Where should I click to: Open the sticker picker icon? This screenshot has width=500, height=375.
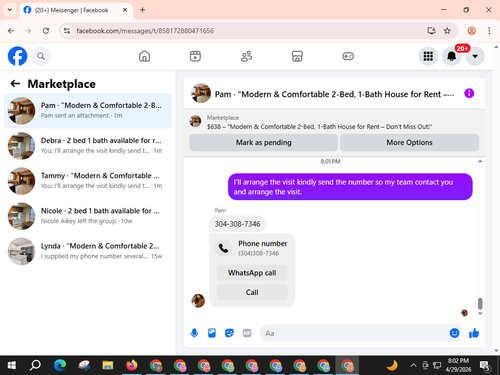[x=229, y=333]
